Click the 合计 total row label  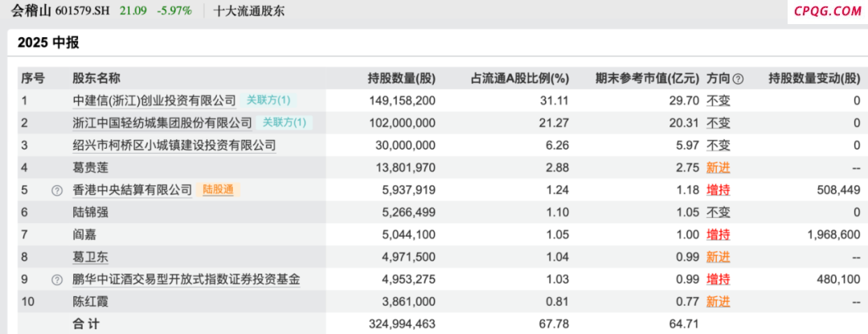click(x=86, y=324)
